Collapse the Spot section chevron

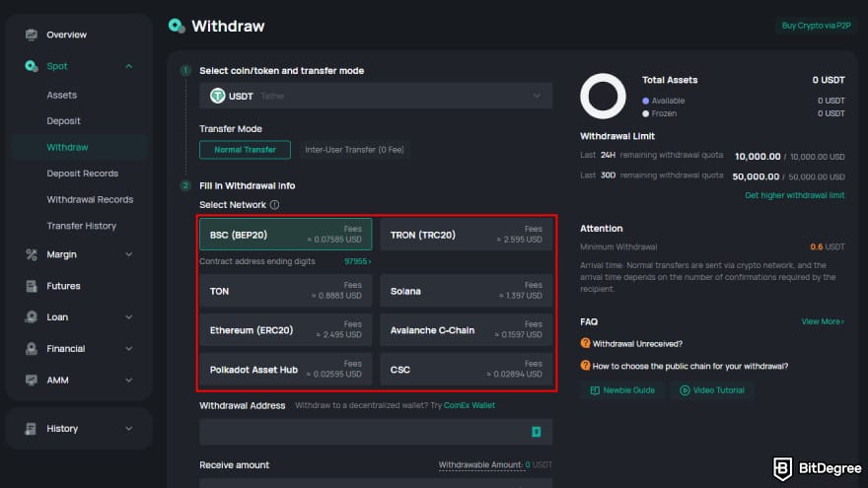tap(129, 66)
